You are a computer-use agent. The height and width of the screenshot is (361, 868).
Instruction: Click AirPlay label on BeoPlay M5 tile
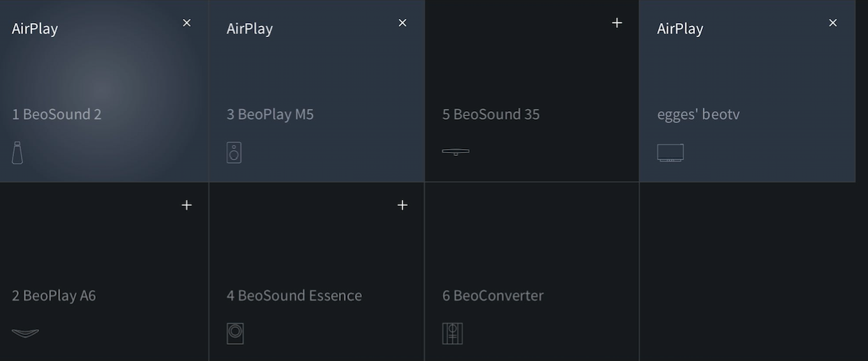[x=250, y=29]
